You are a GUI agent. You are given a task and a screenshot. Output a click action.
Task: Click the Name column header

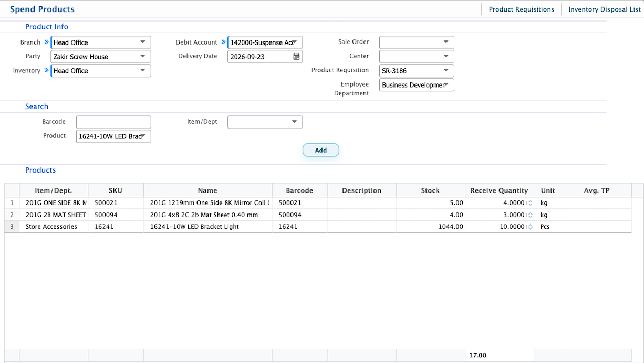[208, 190]
